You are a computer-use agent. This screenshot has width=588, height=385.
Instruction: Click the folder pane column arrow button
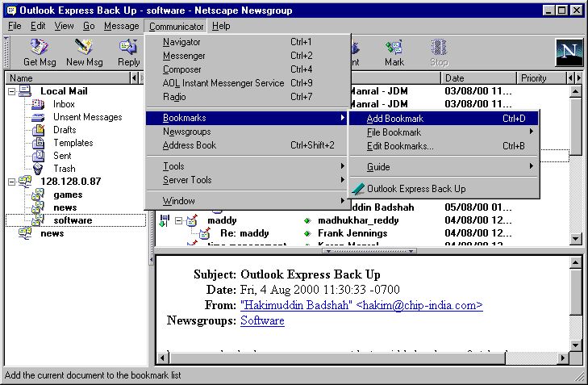(x=134, y=78)
